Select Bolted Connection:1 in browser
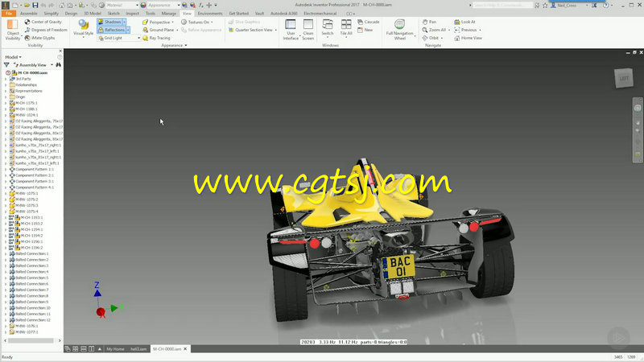The height and width of the screenshot is (362, 644). tap(31, 253)
